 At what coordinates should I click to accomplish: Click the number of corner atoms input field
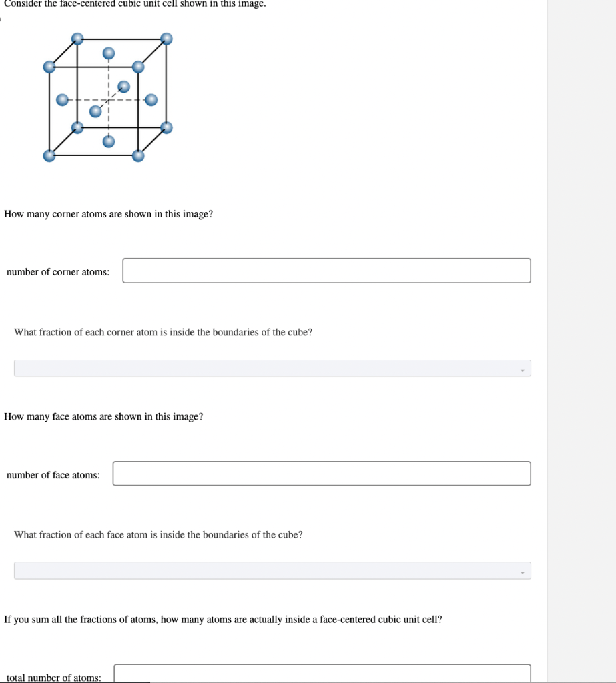coord(326,271)
